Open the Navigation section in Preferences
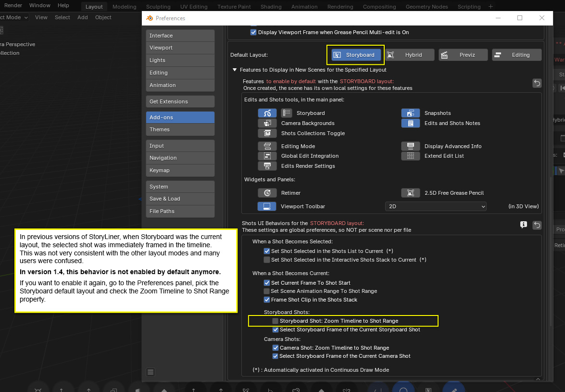565x392 pixels. pos(180,158)
